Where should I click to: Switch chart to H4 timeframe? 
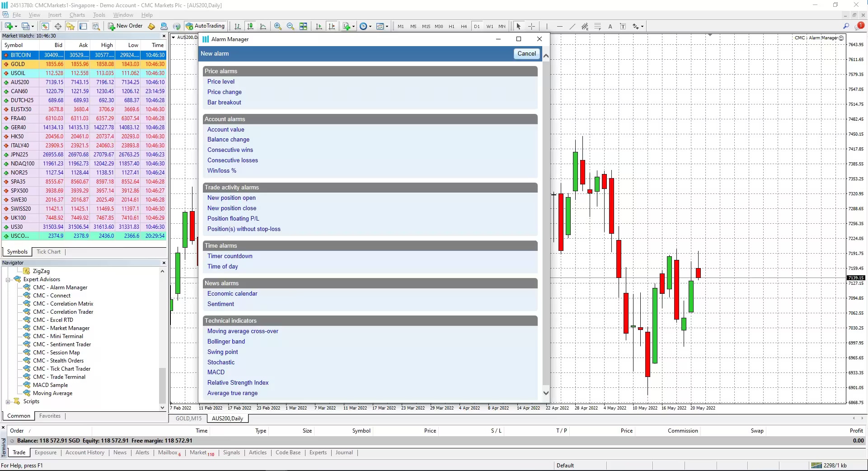[x=464, y=26]
